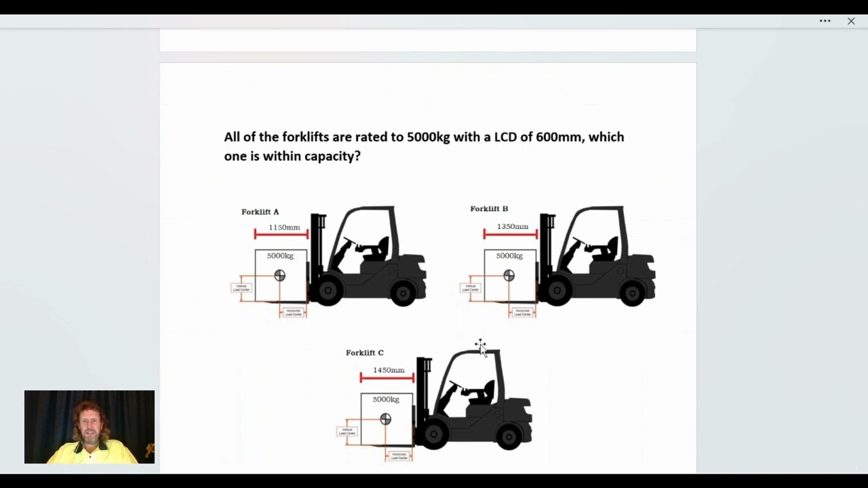
Task: Click Forklift A's center of gravity marker
Action: pos(280,275)
